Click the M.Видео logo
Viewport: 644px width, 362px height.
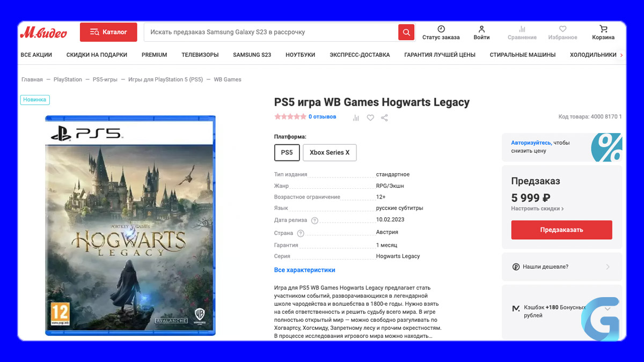44,33
